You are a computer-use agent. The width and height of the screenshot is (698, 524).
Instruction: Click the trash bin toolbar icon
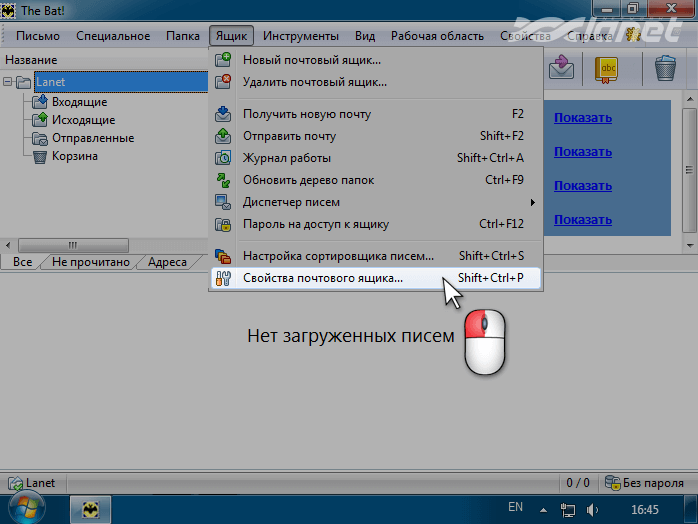coord(665,68)
